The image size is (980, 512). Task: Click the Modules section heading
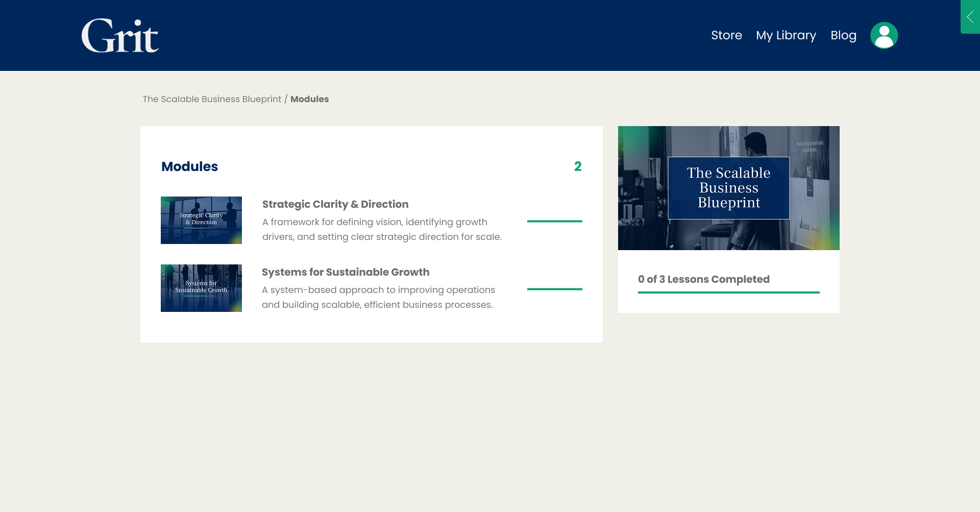tap(189, 166)
